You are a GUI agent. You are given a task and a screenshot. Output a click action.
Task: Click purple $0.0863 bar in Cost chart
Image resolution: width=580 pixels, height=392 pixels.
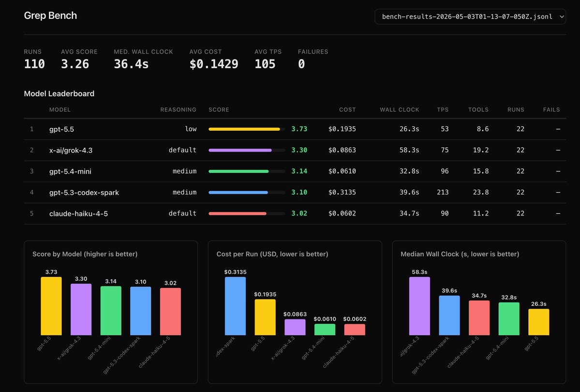click(295, 327)
